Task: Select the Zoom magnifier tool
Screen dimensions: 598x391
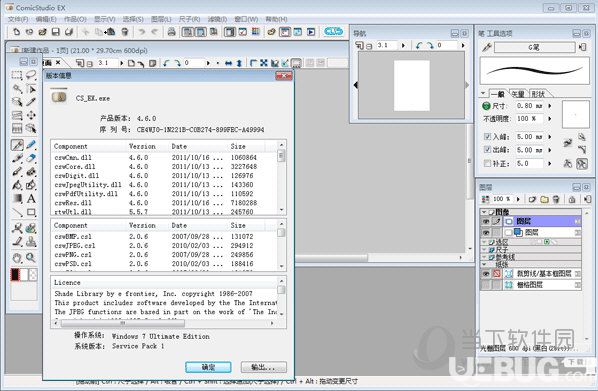Action: click(x=31, y=258)
